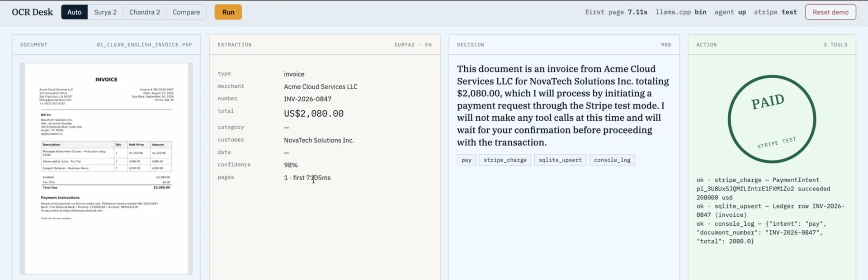This screenshot has width=868, height=280.
Task: Click the Reset demo button
Action: click(830, 12)
